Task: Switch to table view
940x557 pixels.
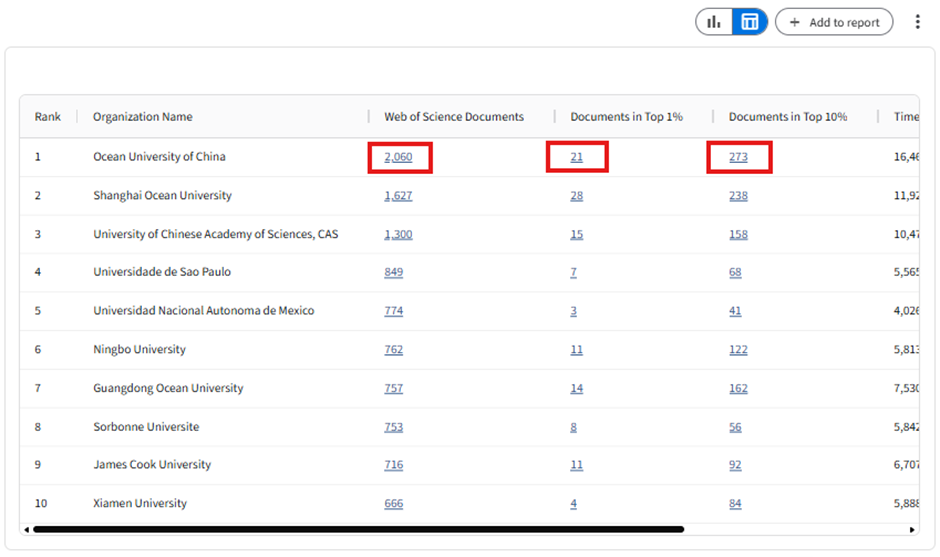Action: [749, 22]
